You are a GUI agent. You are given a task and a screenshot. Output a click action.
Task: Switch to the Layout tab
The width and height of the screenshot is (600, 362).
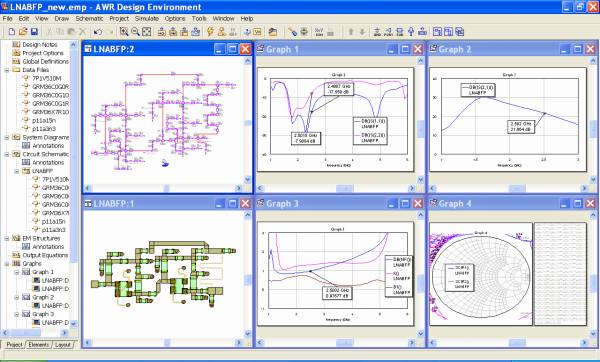[x=63, y=344]
